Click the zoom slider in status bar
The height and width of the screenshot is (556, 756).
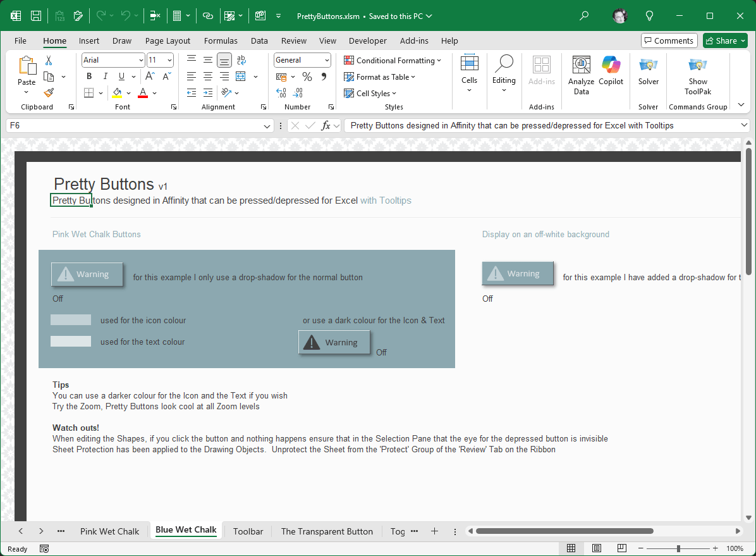tap(678, 548)
